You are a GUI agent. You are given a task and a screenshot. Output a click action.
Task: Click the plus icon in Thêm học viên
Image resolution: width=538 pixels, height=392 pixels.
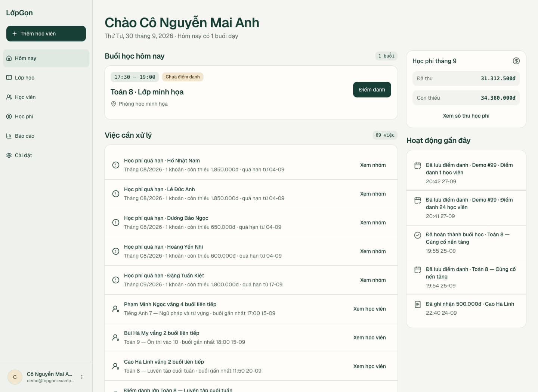(x=15, y=34)
